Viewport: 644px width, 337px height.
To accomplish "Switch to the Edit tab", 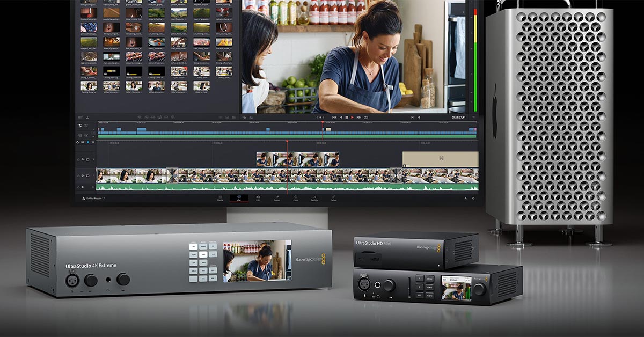I will [258, 200].
